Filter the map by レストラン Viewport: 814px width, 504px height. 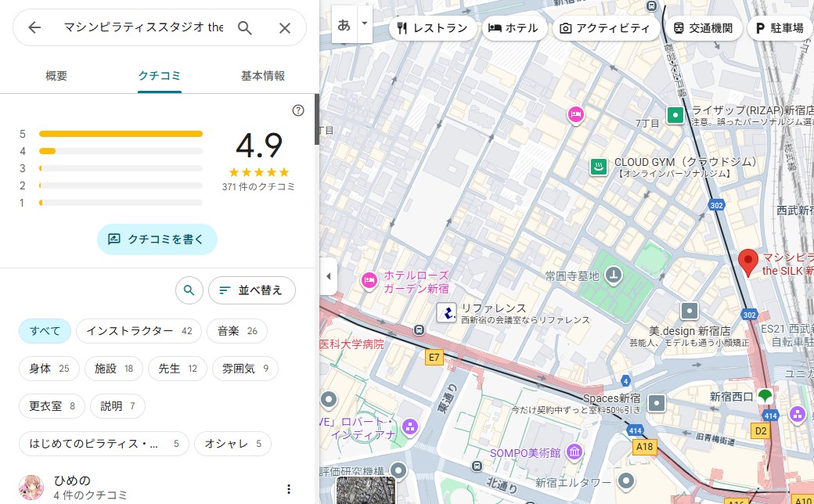point(432,28)
